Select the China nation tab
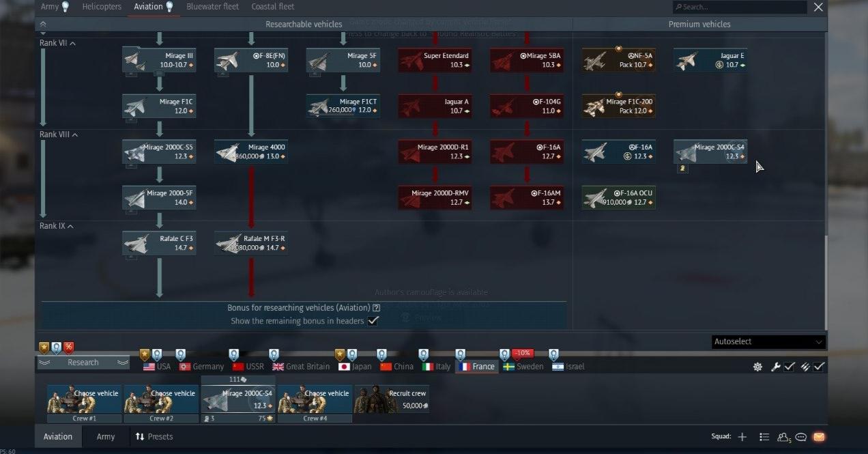The image size is (868, 454). pyautogui.click(x=397, y=367)
